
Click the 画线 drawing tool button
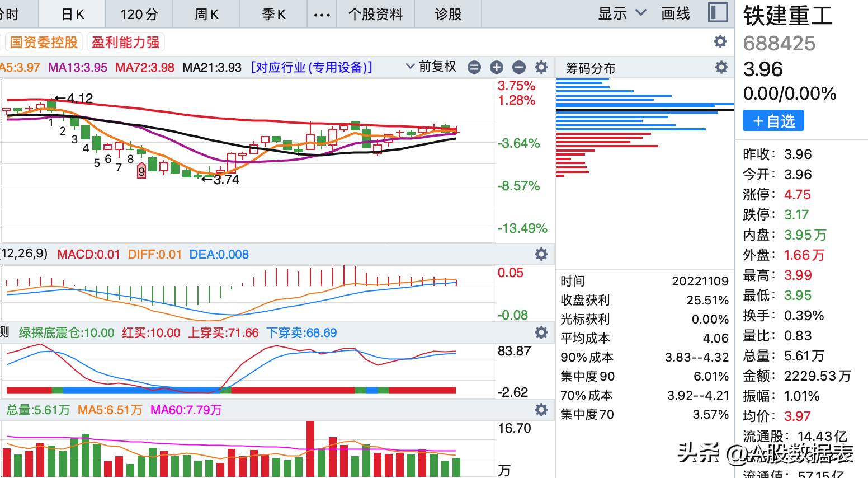click(x=675, y=13)
